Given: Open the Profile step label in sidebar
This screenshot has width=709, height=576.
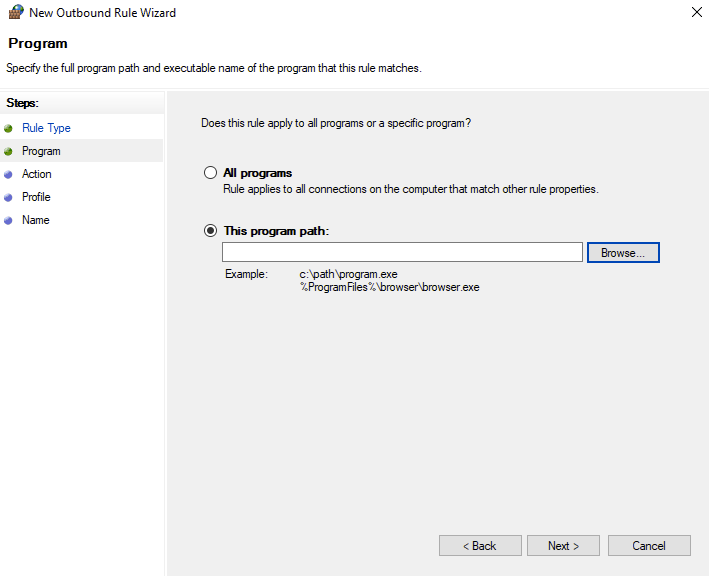Looking at the screenshot, I should (x=36, y=197).
